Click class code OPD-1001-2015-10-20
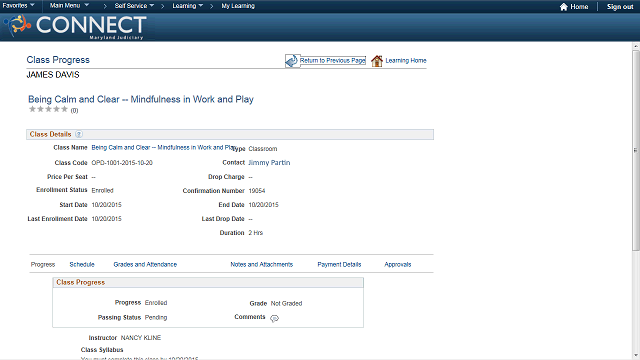 [x=122, y=162]
